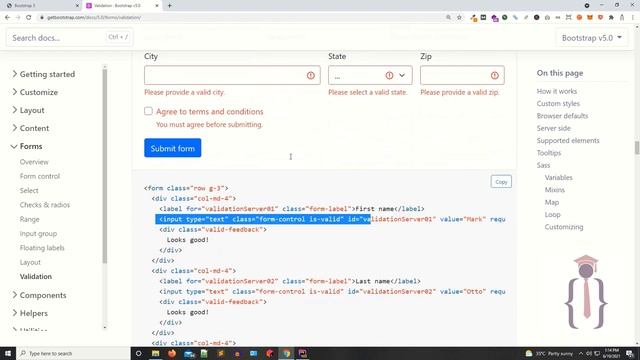
Task: Open the Mail app in the taskbar
Action: [x=189, y=353]
